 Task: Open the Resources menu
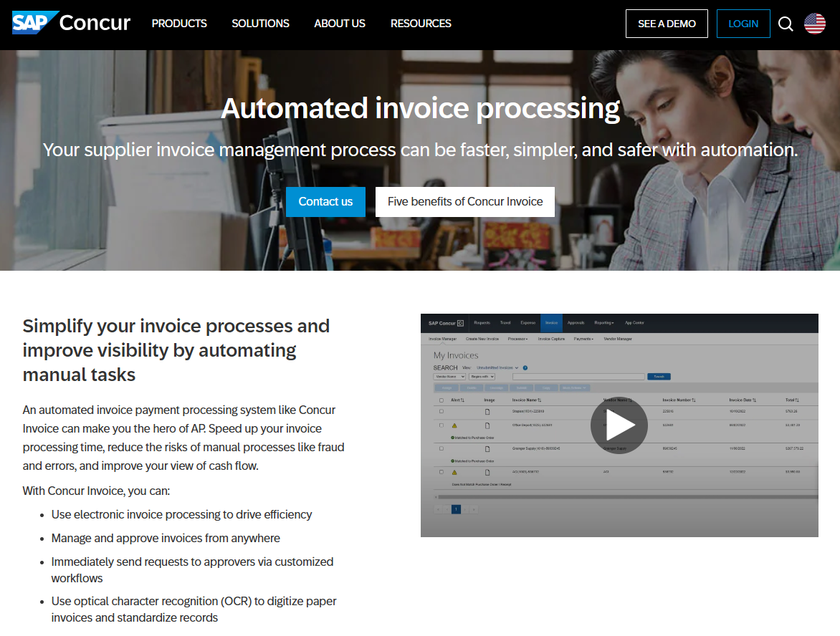tap(421, 24)
